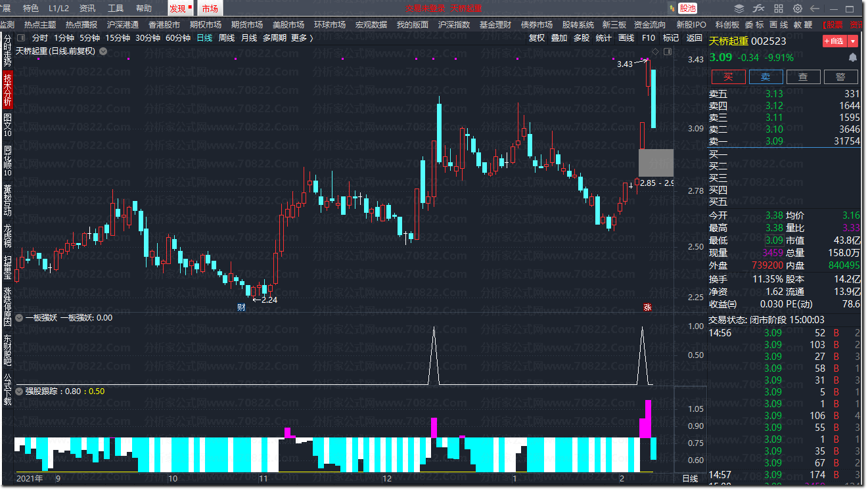The image size is (868, 490).
Task: Open 资金流向 in the navigation bar
Action: [x=650, y=25]
